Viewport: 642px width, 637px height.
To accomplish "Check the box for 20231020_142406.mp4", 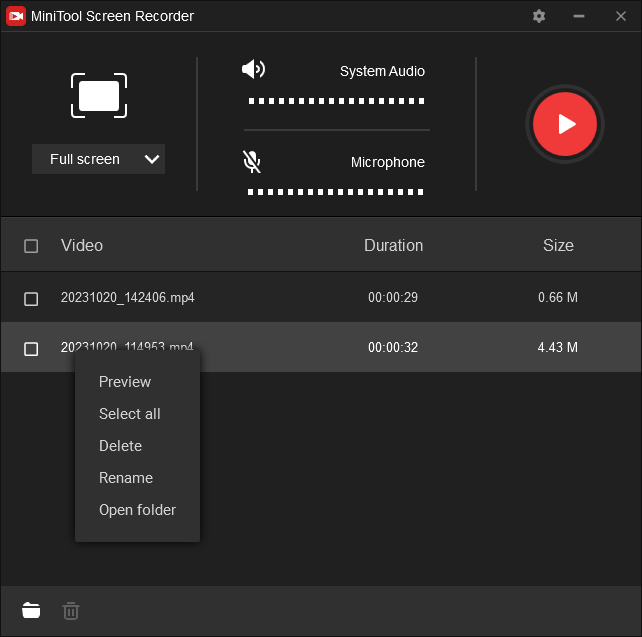I will point(31,299).
